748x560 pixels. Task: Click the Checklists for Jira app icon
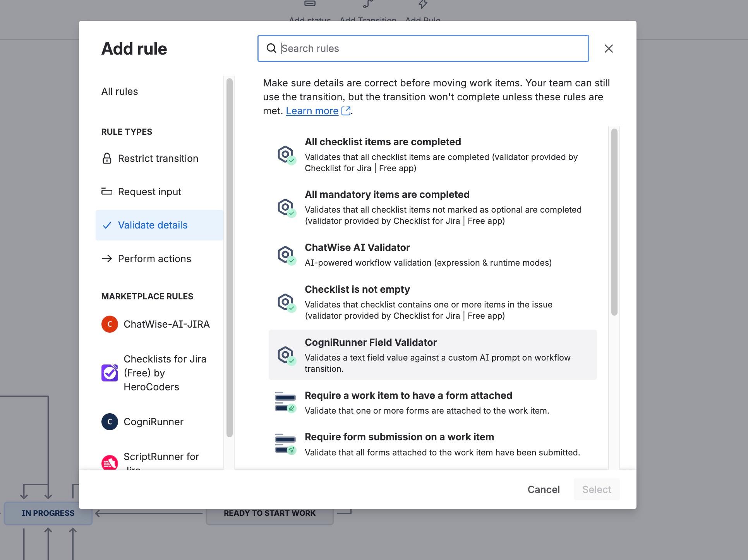pyautogui.click(x=110, y=373)
